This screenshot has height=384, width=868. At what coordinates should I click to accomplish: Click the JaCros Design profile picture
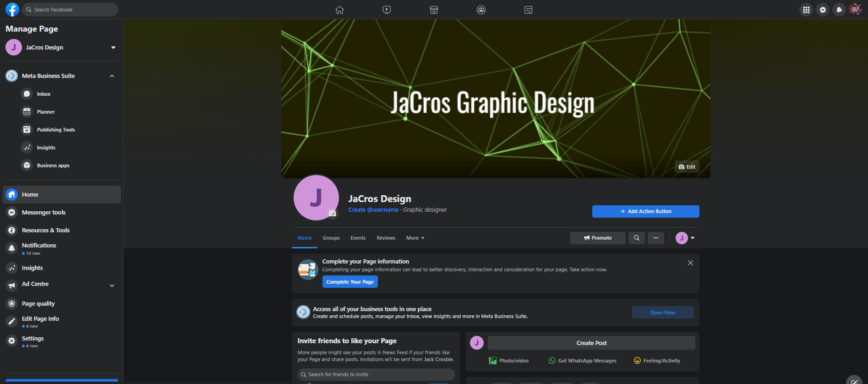coord(316,197)
